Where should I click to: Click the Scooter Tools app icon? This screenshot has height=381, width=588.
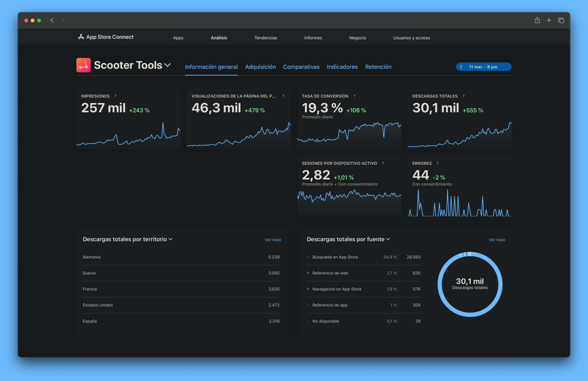[x=83, y=65]
